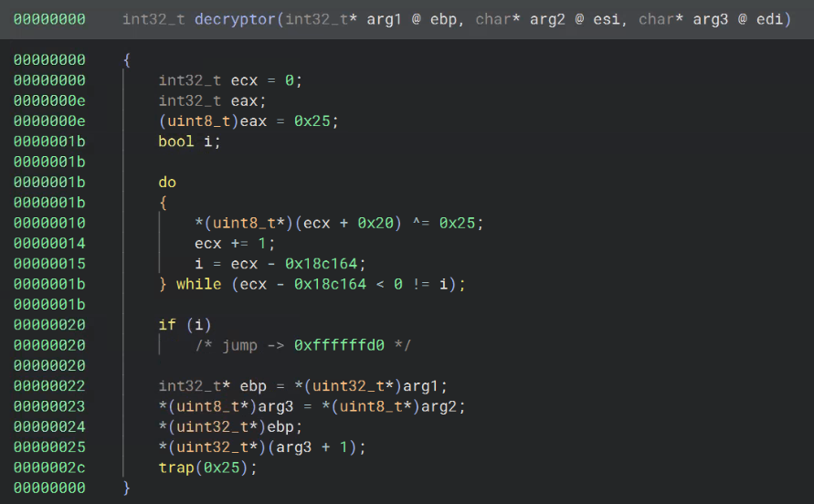
Task: Select the "arg3 @ edi" parameter in the signature
Action: [x=737, y=20]
